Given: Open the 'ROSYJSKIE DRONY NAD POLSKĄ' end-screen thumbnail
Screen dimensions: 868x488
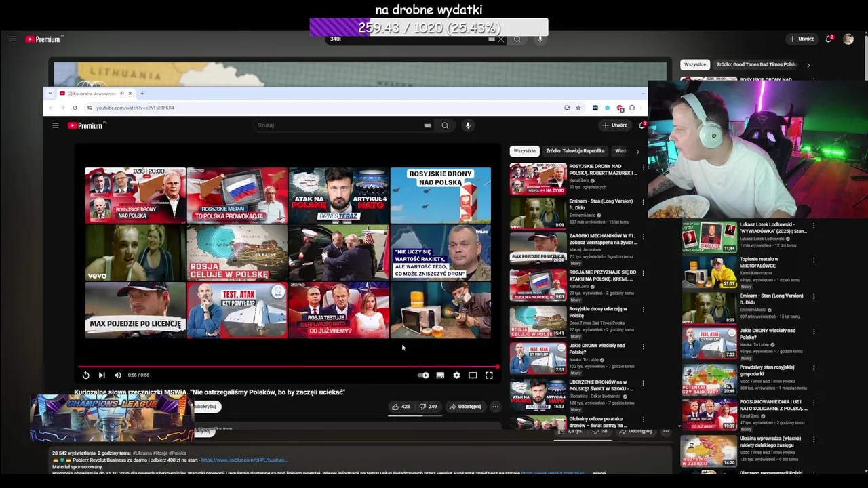Looking at the screenshot, I should [440, 195].
